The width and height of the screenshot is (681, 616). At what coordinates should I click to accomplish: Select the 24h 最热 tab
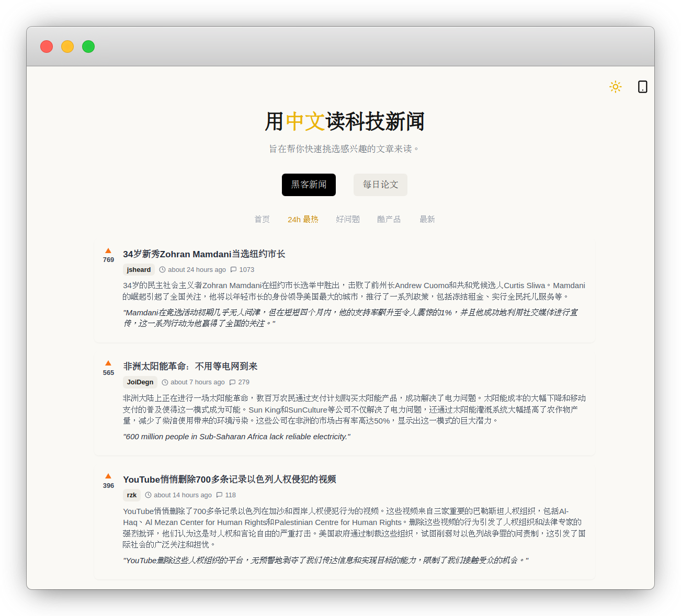click(303, 219)
